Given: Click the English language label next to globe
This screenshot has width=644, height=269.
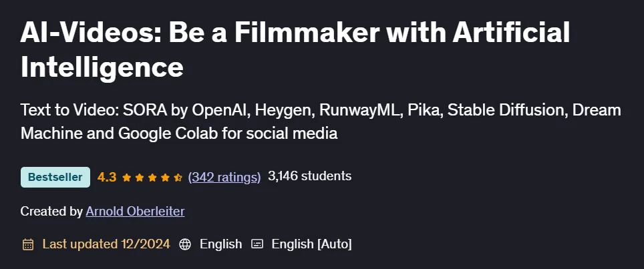Looking at the screenshot, I should (x=220, y=244).
